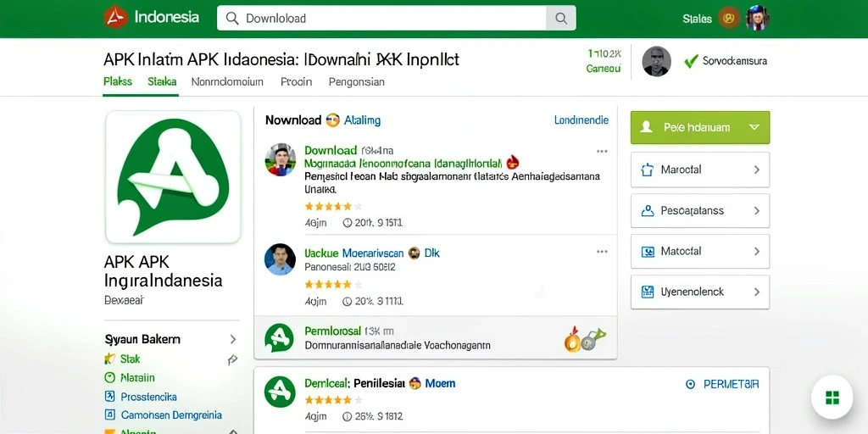Open the green Pele hdaiuam dropdown button
This screenshot has height=434, width=868.
click(699, 127)
